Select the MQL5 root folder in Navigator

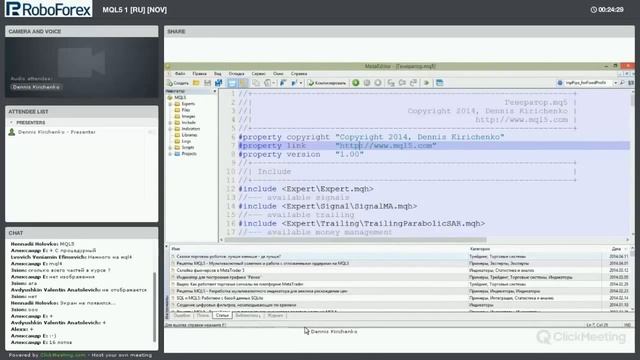coord(180,98)
